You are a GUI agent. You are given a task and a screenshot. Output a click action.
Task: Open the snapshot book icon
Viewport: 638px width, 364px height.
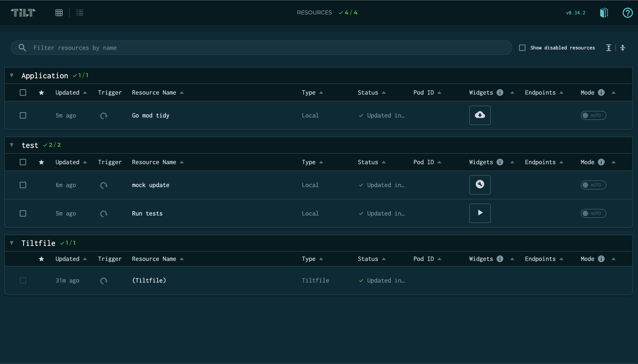tap(604, 13)
